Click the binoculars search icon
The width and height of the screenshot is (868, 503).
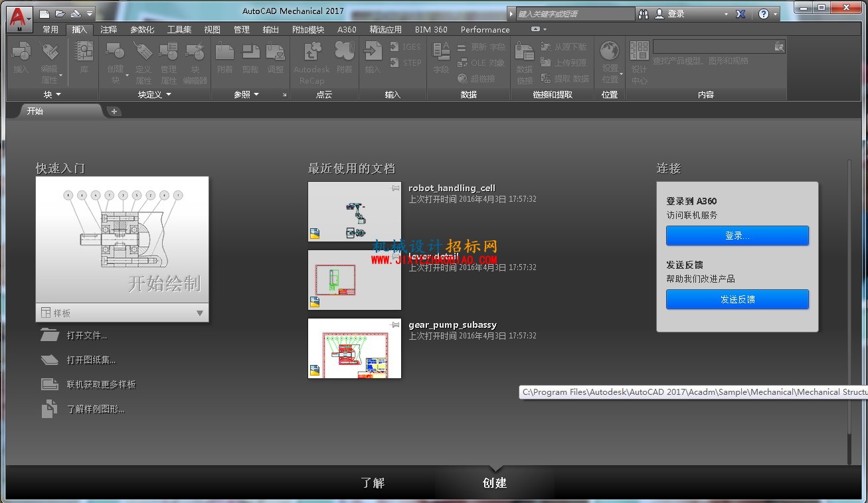(643, 13)
